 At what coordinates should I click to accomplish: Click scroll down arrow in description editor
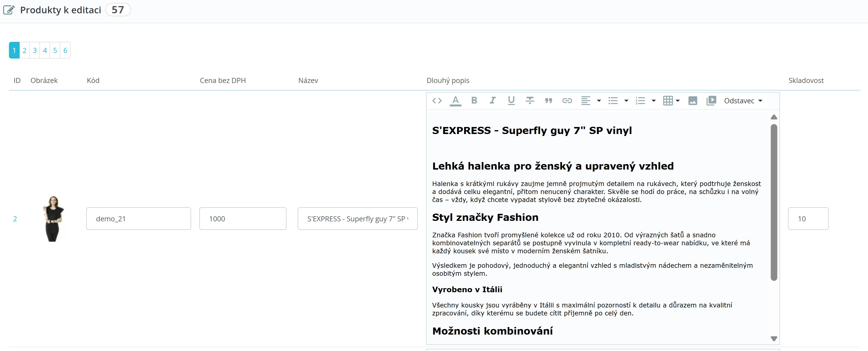774,339
